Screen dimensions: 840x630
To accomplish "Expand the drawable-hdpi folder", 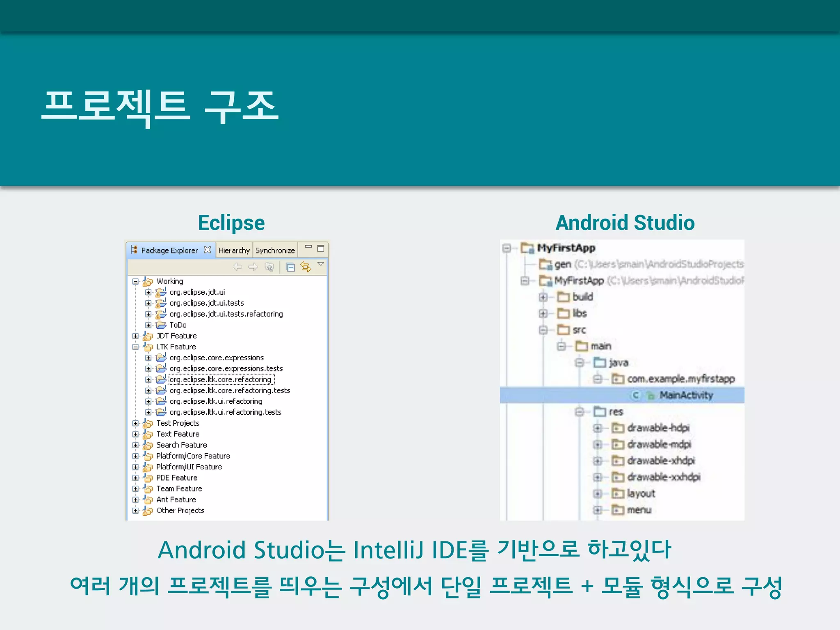I will point(597,429).
